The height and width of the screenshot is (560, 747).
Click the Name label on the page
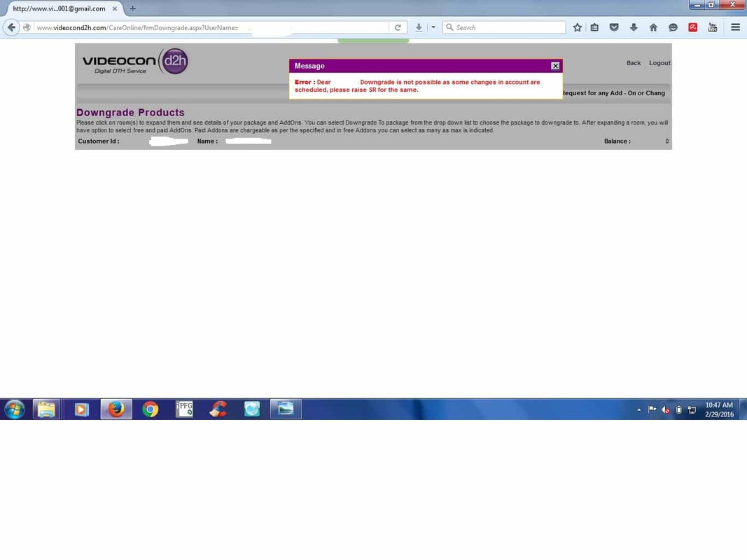(207, 141)
